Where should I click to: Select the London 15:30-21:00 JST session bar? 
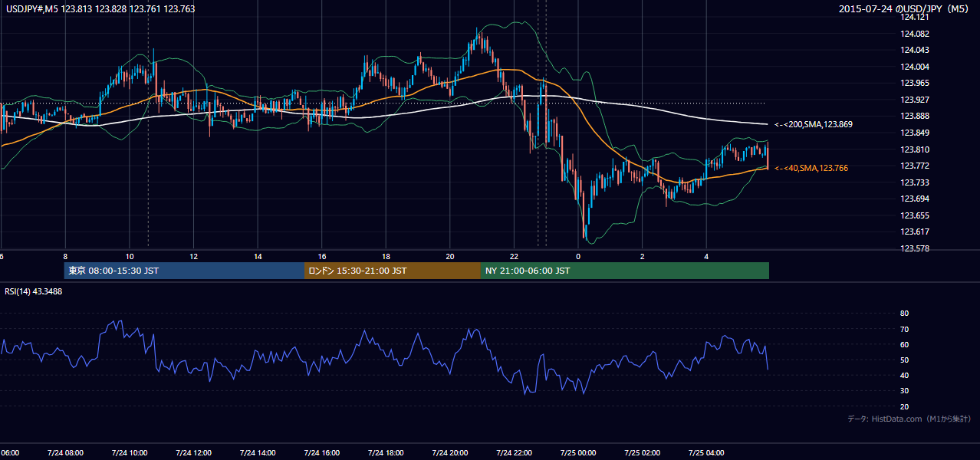(393, 271)
